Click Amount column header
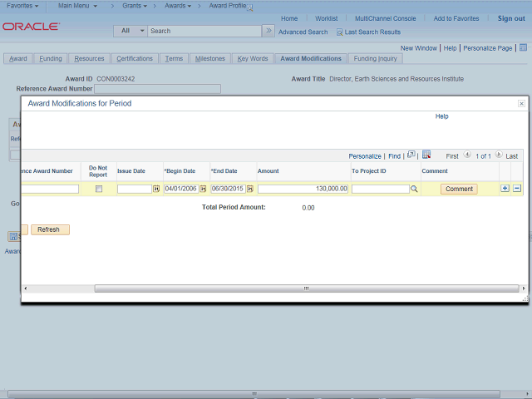Screen dimensions: 532x399 268,171
